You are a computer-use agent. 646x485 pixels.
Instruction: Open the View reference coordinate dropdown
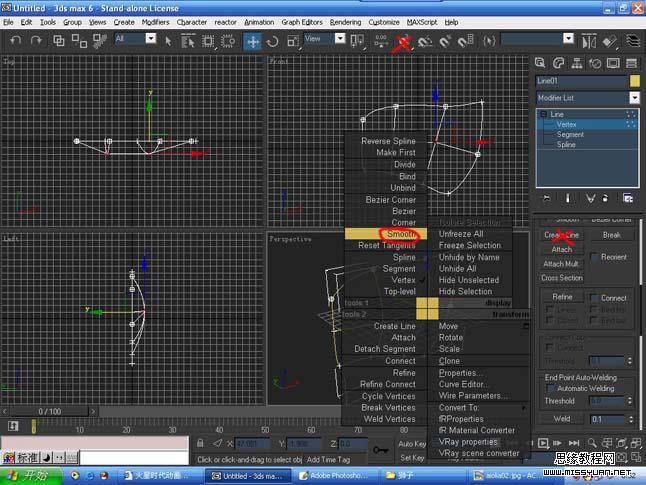click(x=339, y=38)
